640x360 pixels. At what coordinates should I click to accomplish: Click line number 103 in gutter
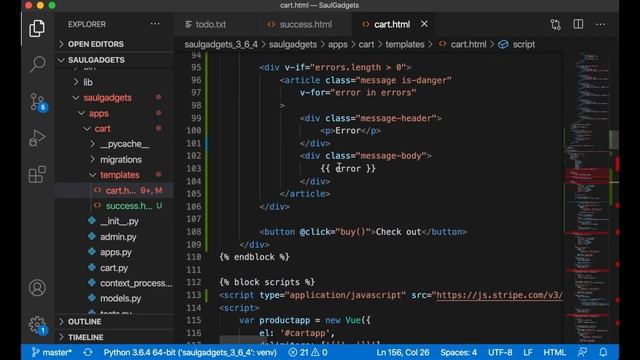pyautogui.click(x=193, y=169)
